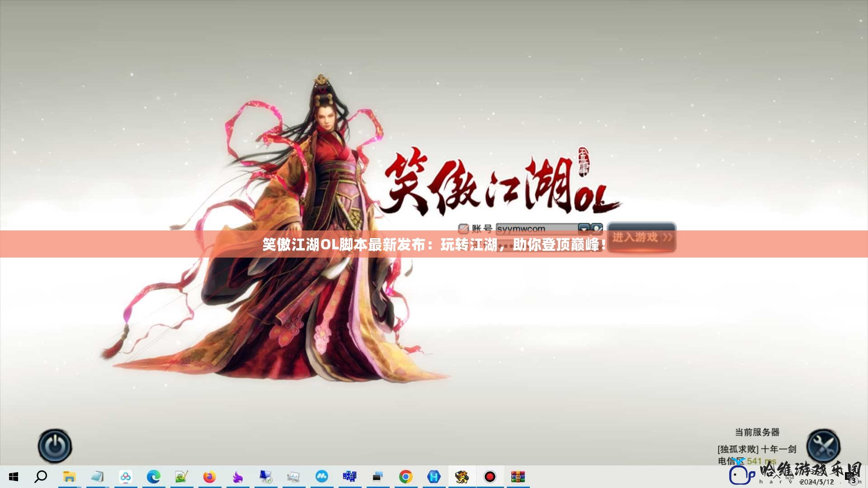Open the remote desktop computer icon in taskbar
This screenshot has height=488, width=868.
click(265, 477)
